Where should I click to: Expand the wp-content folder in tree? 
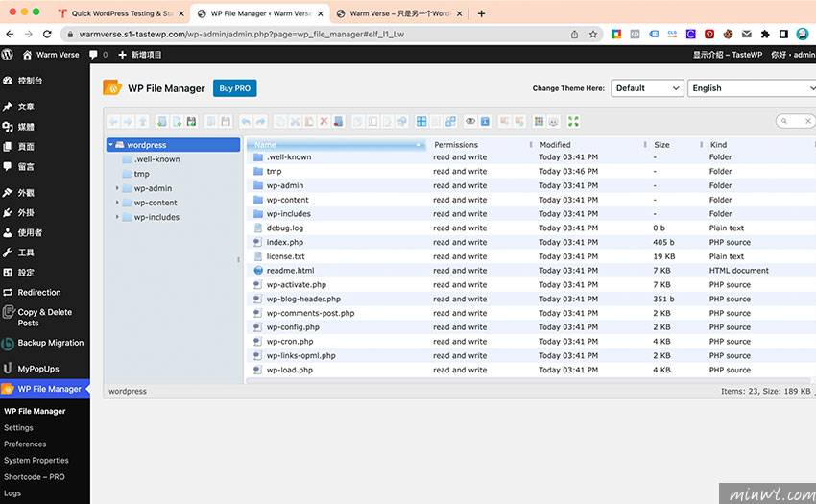click(117, 203)
